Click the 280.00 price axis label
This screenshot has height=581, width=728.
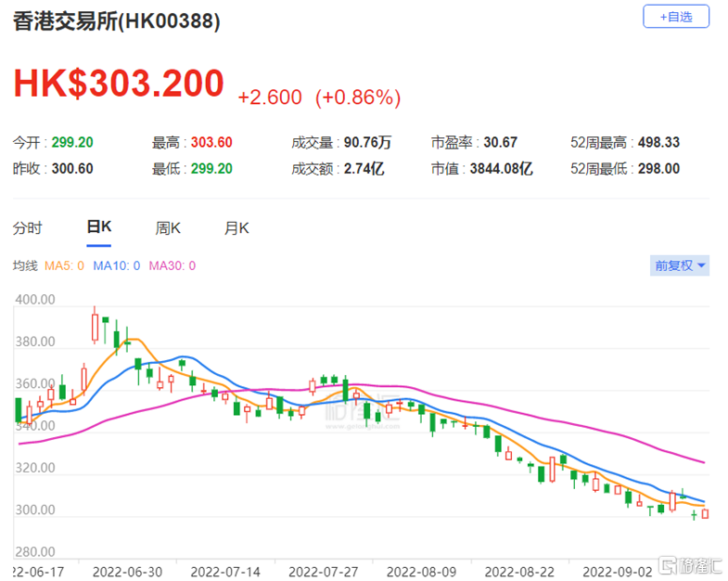click(x=35, y=551)
